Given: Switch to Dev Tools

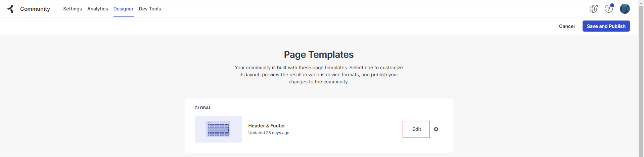Looking at the screenshot, I should pyautogui.click(x=150, y=9).
